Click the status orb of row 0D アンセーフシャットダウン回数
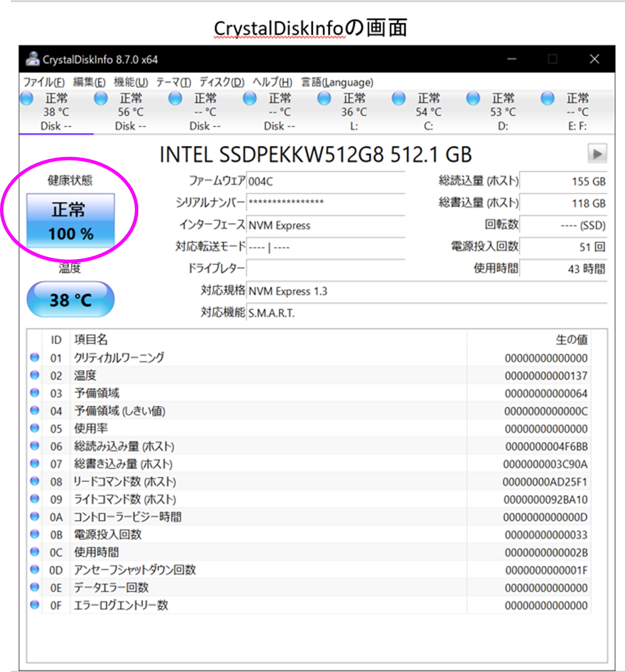The width and height of the screenshot is (625, 672). coord(35,570)
